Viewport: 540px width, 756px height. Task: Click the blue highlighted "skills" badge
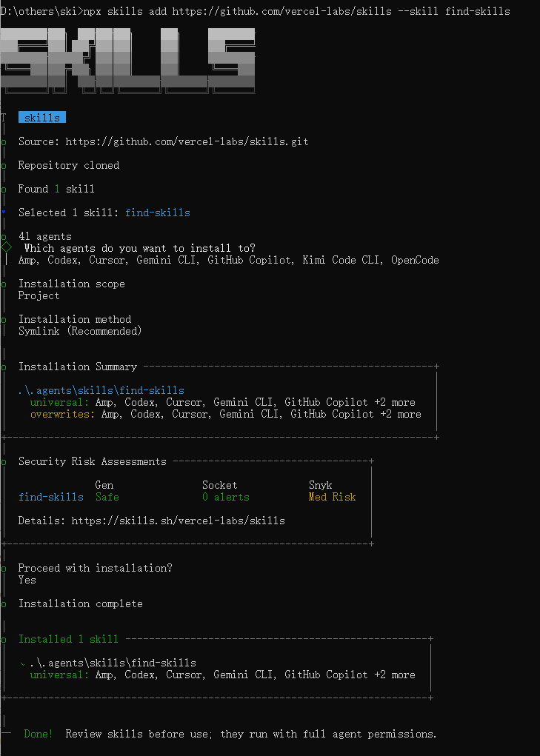pos(42,118)
